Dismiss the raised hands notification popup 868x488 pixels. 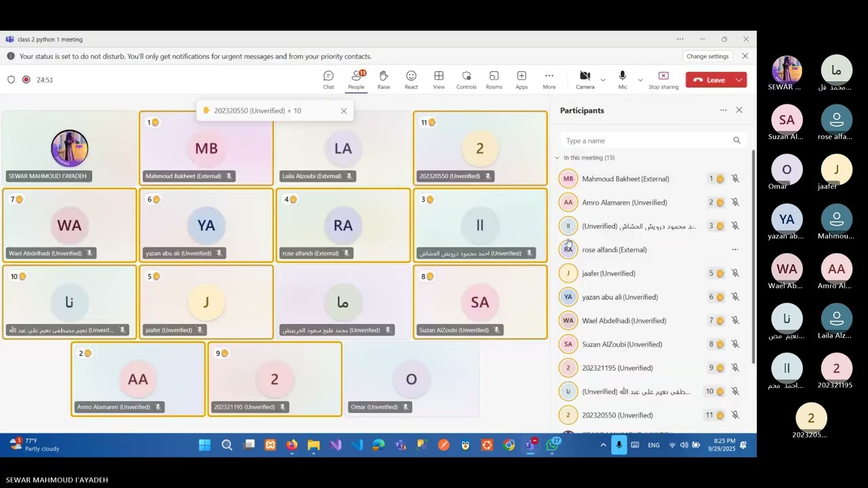click(x=344, y=110)
